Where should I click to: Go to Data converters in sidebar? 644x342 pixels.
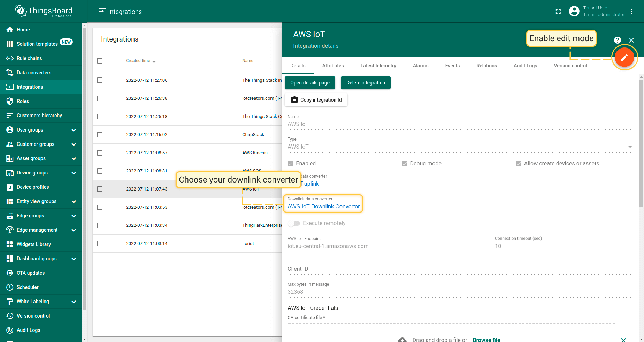click(34, 73)
